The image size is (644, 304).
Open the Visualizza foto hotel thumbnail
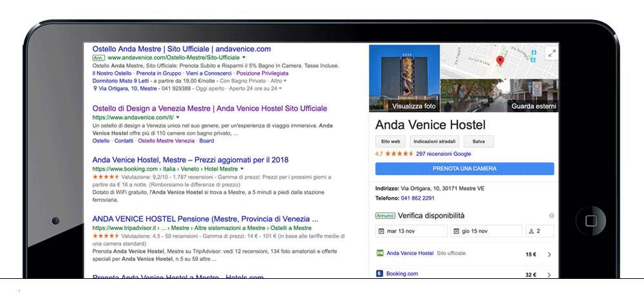pos(404,78)
